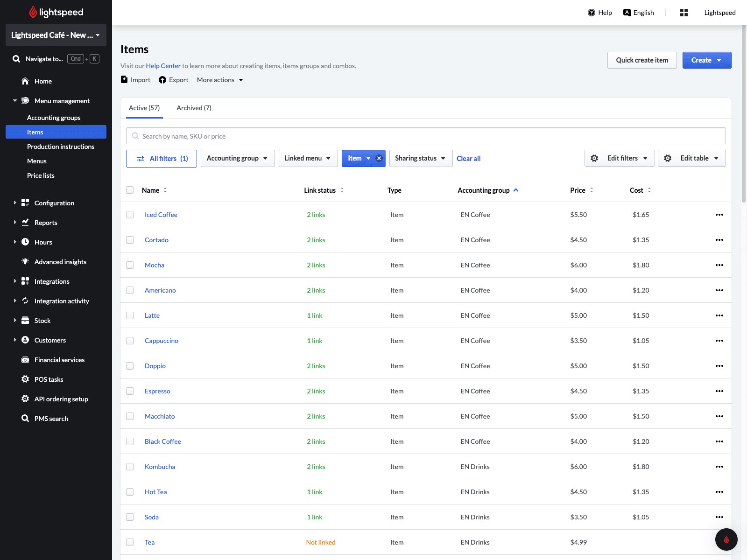Viewport: 747px width, 560px height.
Task: Open the Help icon in header
Action: 592,13
